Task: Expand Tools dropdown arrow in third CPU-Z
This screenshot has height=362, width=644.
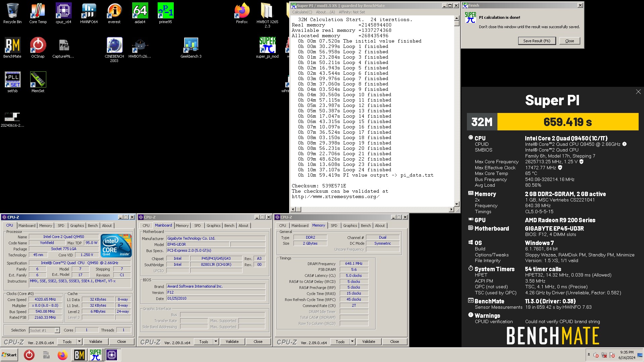Action: pyautogui.click(x=353, y=342)
